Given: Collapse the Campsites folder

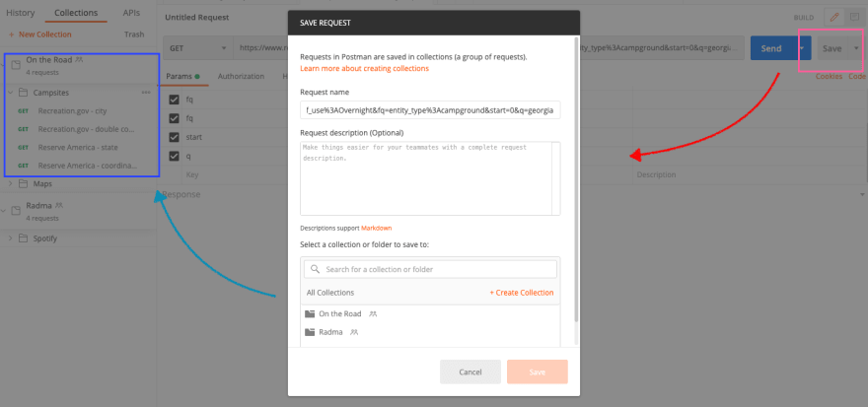Looking at the screenshot, I should (11, 93).
